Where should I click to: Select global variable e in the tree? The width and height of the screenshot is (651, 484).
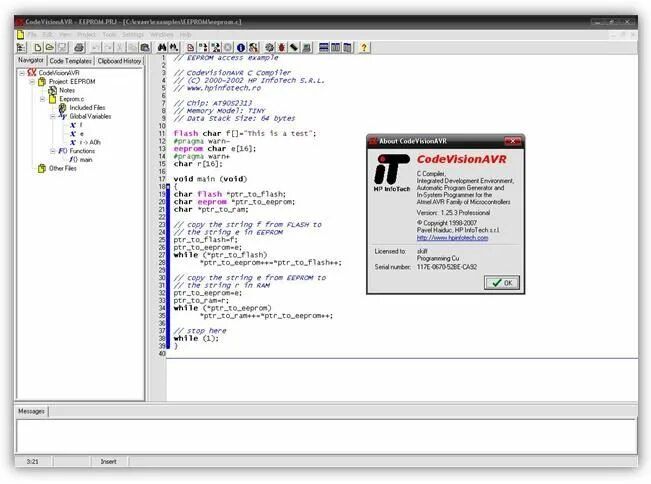pos(81,134)
